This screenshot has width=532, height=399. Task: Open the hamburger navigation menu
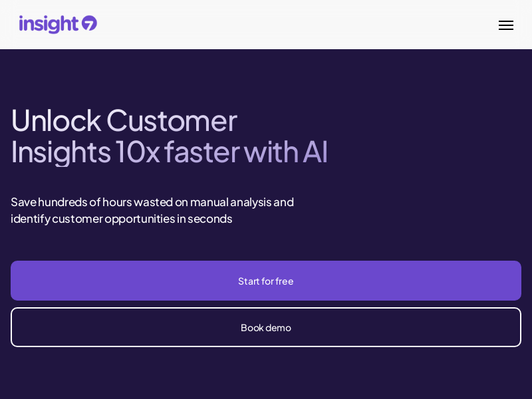pyautogui.click(x=505, y=25)
